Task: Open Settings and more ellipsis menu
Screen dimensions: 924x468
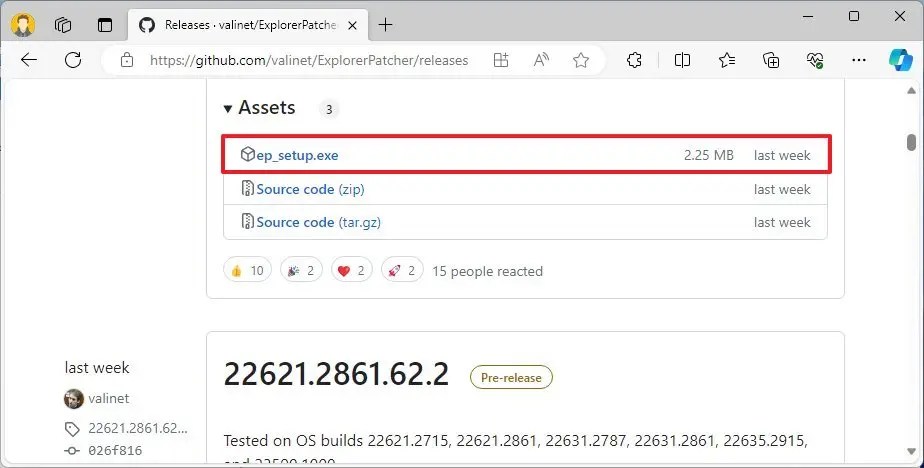Action: coord(859,60)
